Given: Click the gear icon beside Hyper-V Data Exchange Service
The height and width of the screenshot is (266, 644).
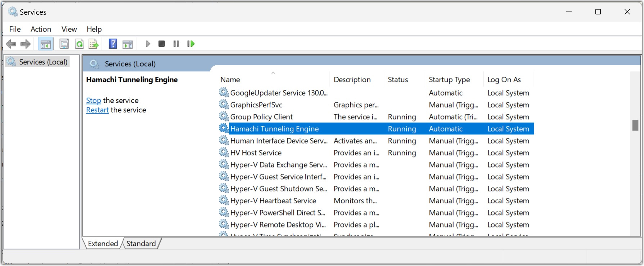Looking at the screenshot, I should pyautogui.click(x=224, y=164).
